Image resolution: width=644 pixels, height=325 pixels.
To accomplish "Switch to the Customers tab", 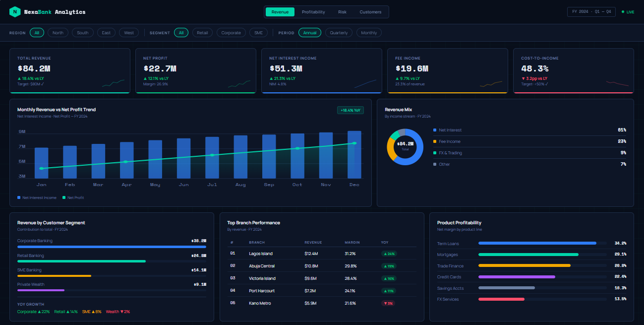I will (370, 12).
